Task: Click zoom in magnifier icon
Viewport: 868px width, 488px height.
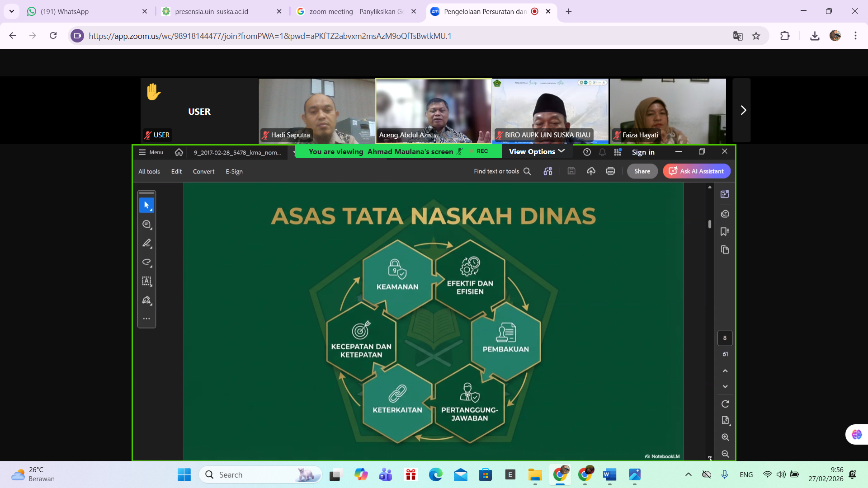Action: click(x=725, y=437)
